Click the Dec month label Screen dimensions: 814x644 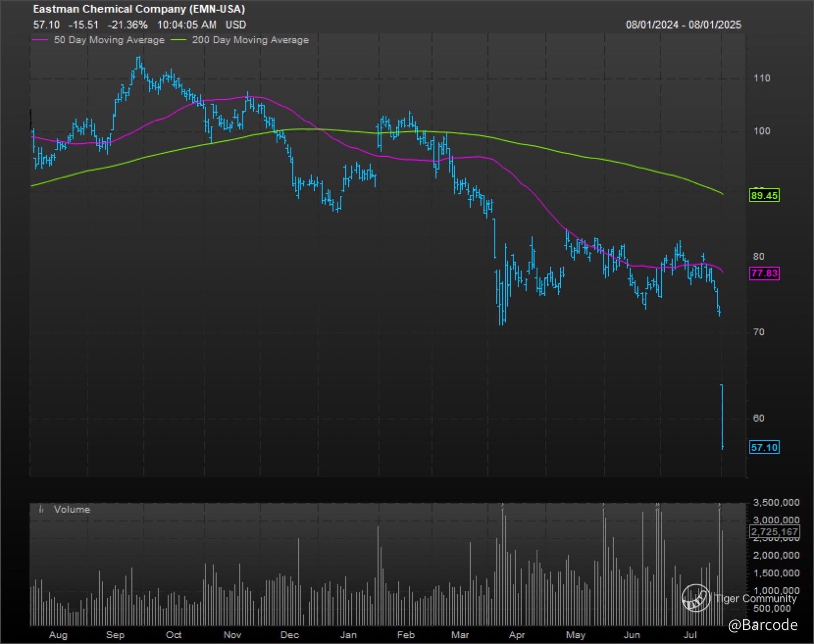pos(290,635)
